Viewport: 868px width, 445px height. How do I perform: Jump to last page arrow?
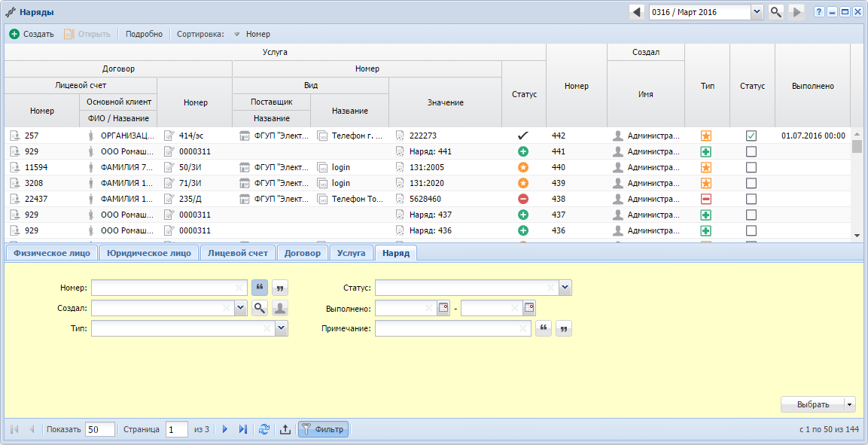click(x=242, y=429)
